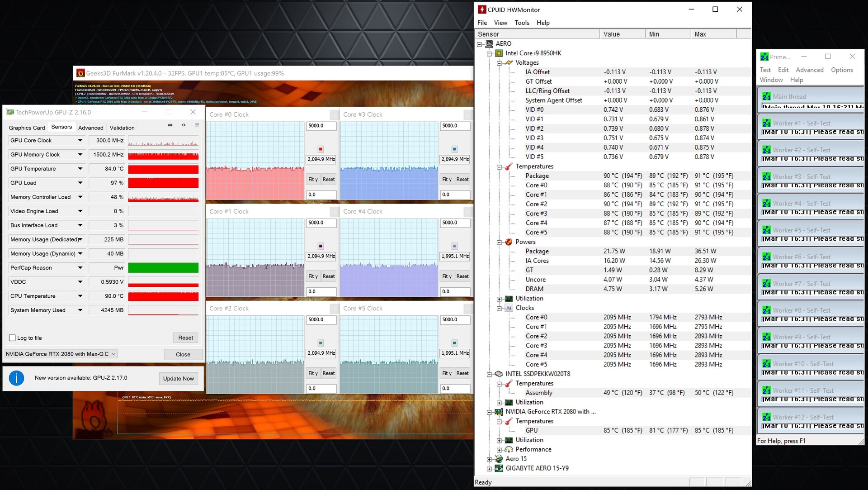Click the Intel Core i9 8950HK CPU icon
This screenshot has height=490, width=868.
(x=499, y=53)
